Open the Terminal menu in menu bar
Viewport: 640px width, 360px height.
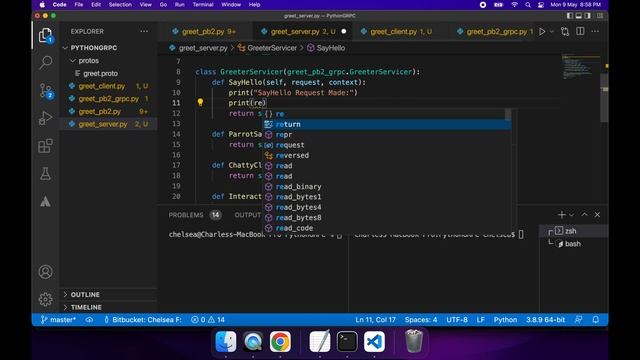tap(203, 4)
